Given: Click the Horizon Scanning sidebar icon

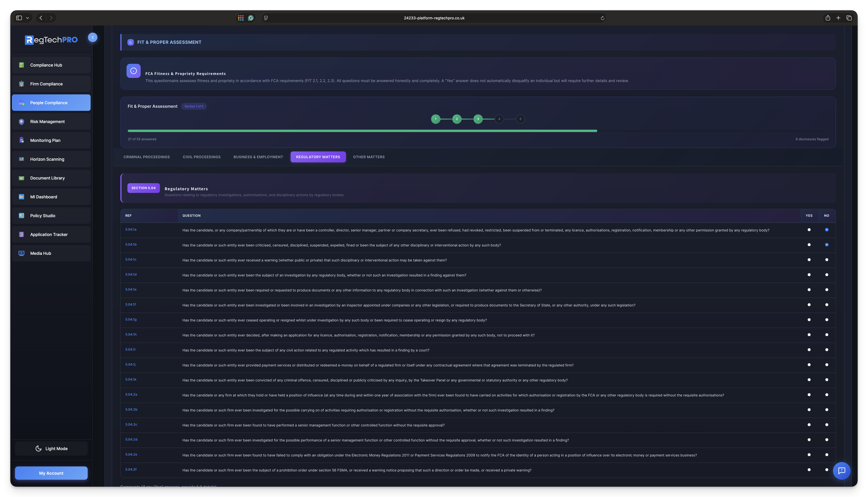Looking at the screenshot, I should click(x=22, y=159).
